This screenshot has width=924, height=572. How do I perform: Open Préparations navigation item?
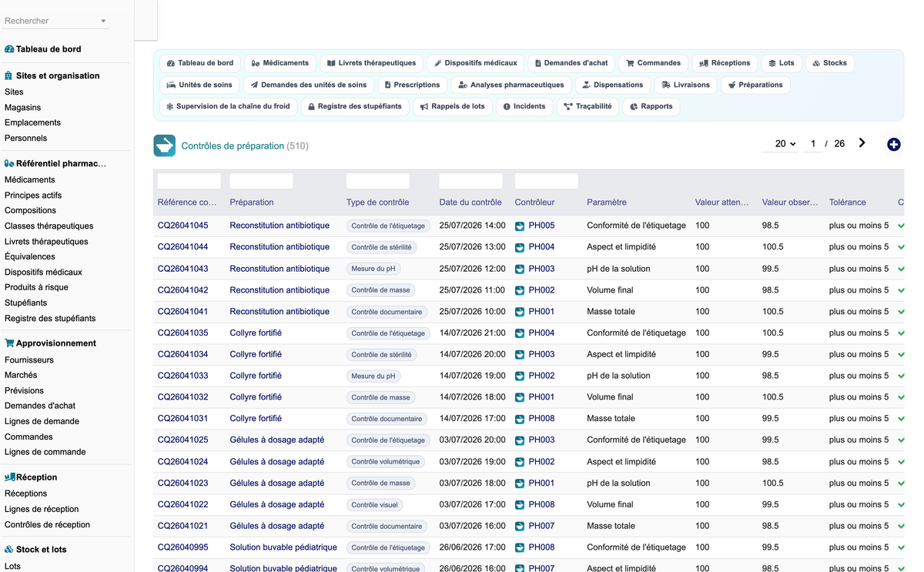point(755,85)
